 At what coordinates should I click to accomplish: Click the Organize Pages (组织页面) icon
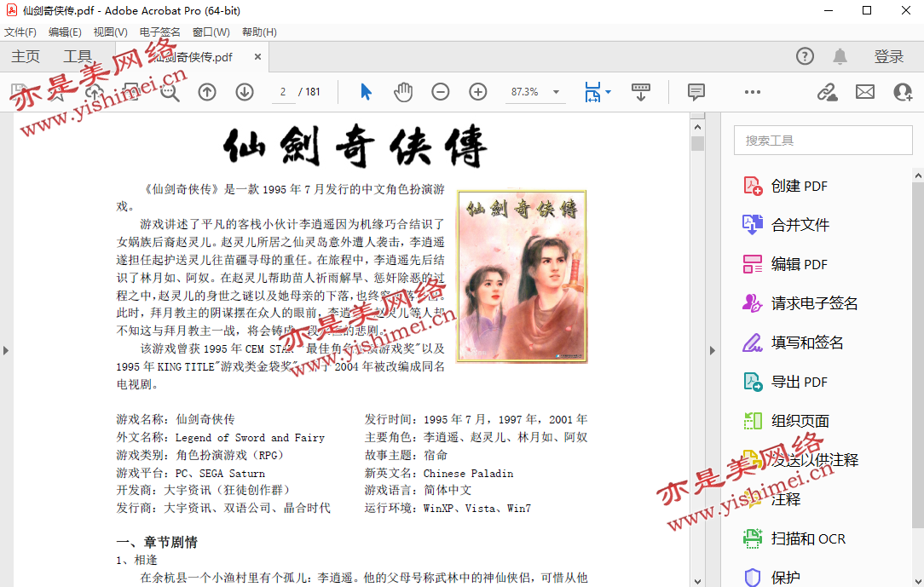[x=753, y=421]
